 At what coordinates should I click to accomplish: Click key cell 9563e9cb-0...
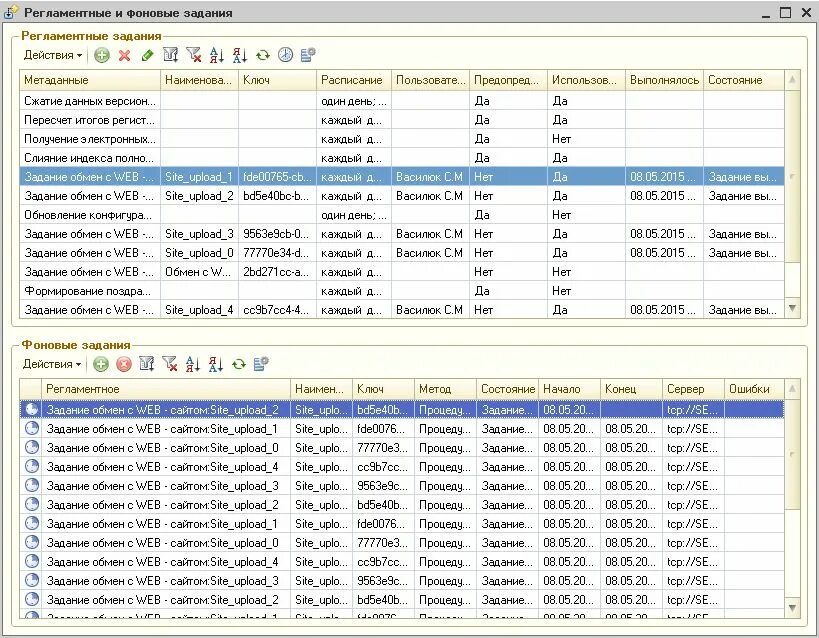(x=277, y=234)
